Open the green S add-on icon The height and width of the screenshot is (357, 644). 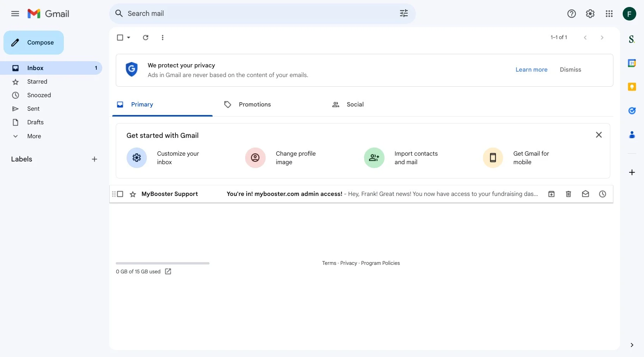[632, 39]
